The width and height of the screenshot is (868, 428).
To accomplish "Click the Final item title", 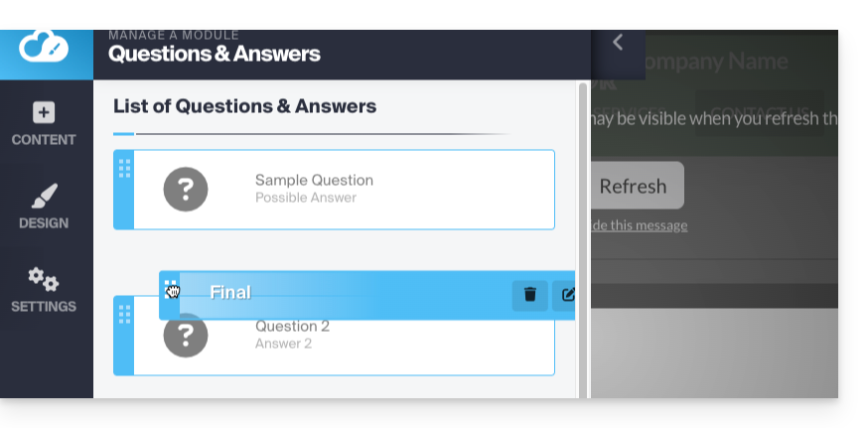I will pos(230,293).
